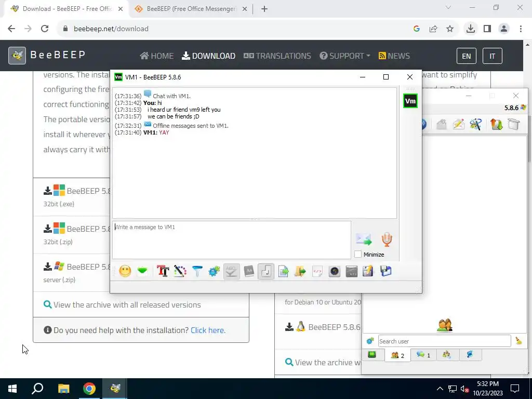Click the dark window icon in chat toolbar
This screenshot has height=399, width=532.
pyautogui.click(x=352, y=271)
